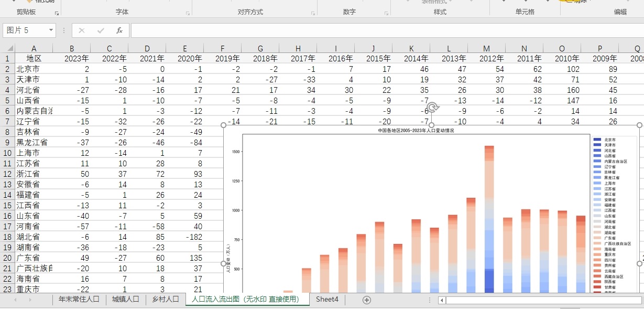Click the previous sheet navigation arrow

(x=15, y=300)
